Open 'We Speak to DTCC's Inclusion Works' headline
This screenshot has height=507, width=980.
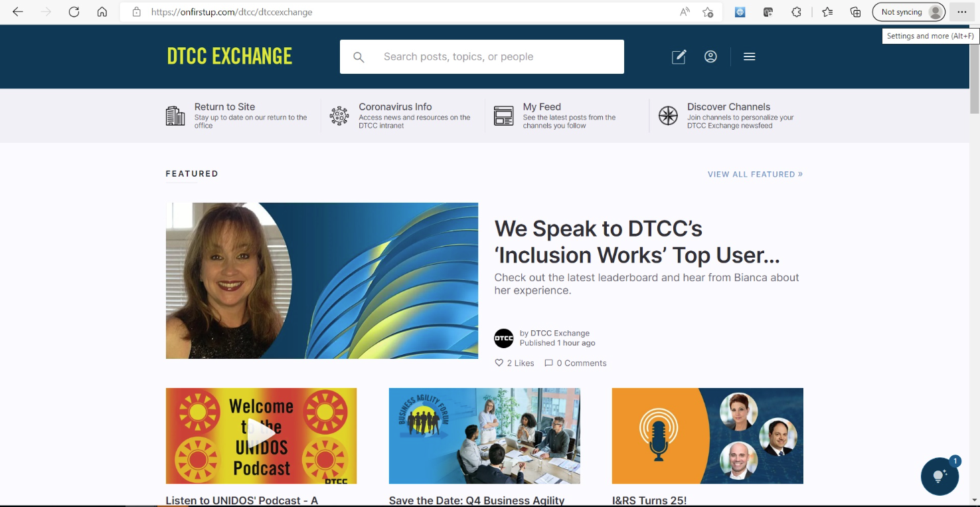click(637, 242)
